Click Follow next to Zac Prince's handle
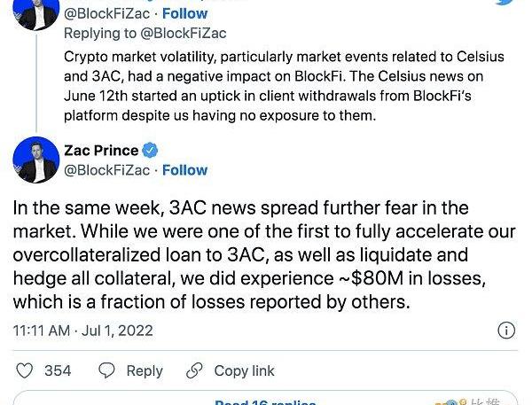Screen dimensions: 532x405 (x=184, y=170)
